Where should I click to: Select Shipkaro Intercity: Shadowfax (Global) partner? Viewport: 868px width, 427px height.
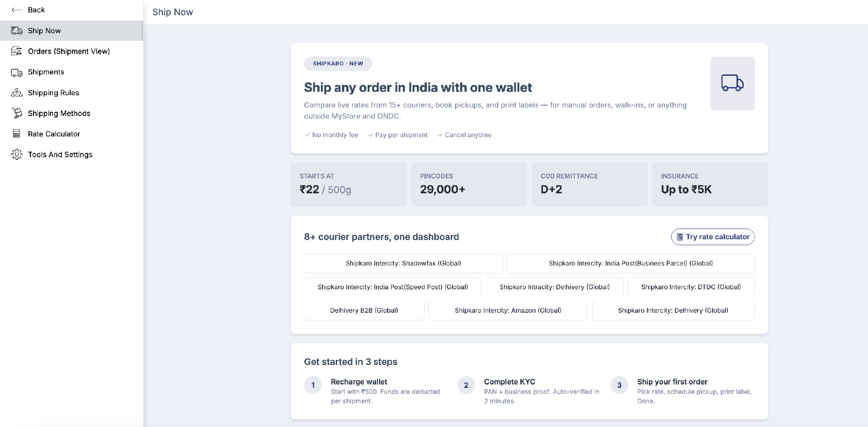(403, 263)
